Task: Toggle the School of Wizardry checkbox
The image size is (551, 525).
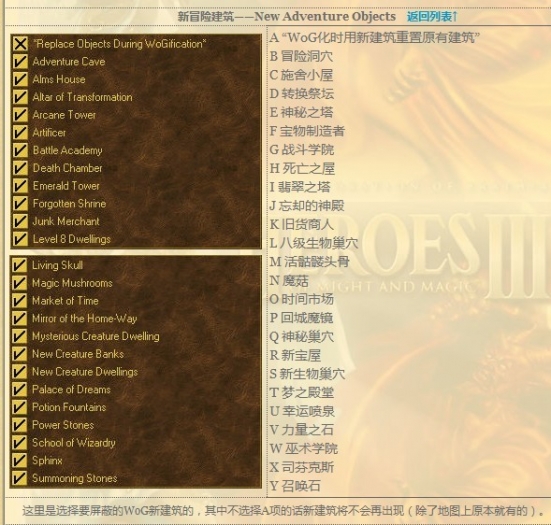Action: click(19, 442)
